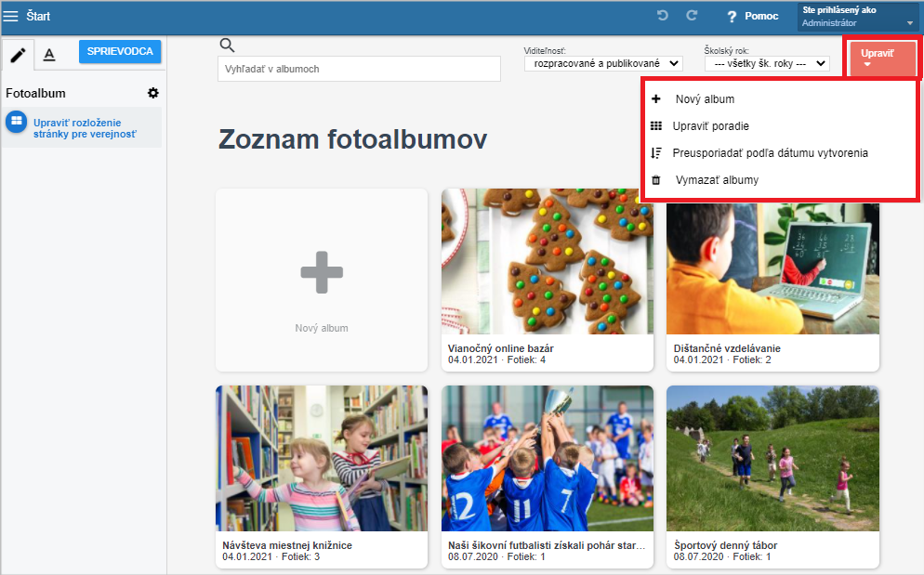Click the undo arrow icon
Screen dimensions: 924x575
click(x=663, y=15)
